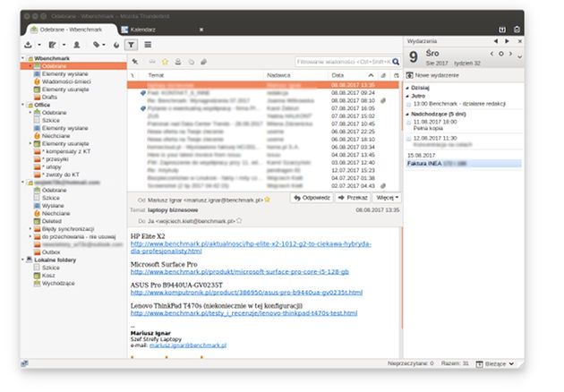Click star next to sender Mariusz Ignar

[x=268, y=200]
